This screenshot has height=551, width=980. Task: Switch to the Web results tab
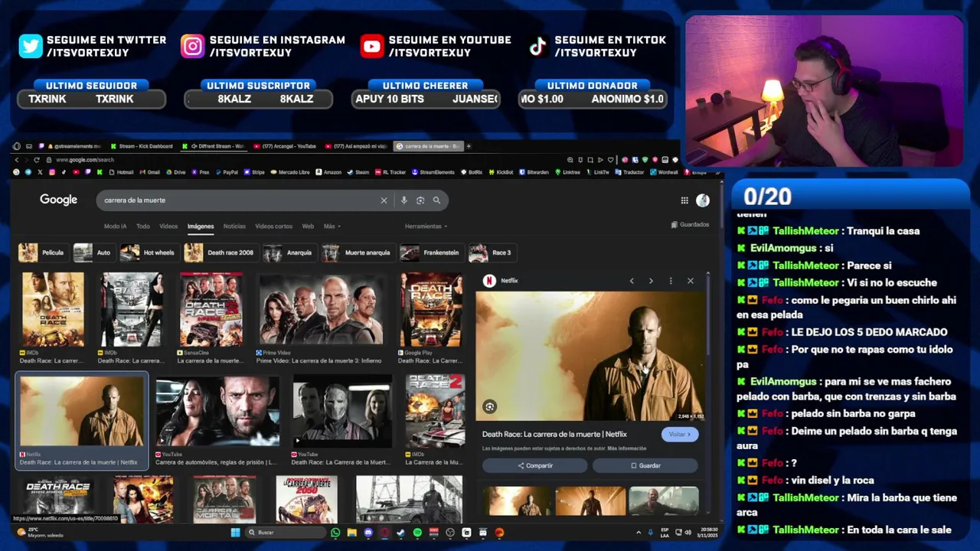point(308,227)
